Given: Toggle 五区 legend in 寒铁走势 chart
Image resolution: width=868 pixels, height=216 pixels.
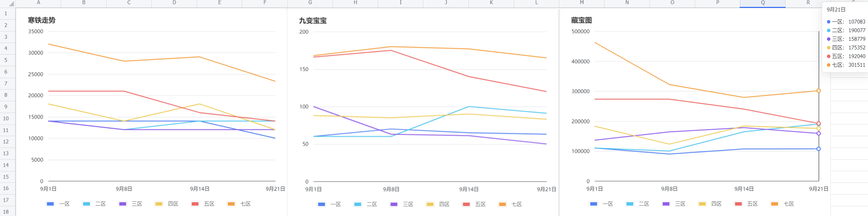Looking at the screenshot, I should [x=203, y=204].
